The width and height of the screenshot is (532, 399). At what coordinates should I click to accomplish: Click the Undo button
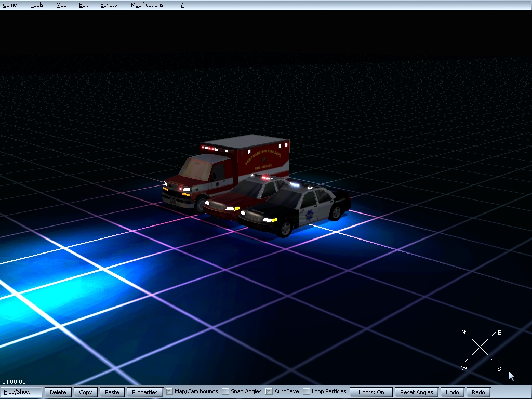tap(453, 392)
